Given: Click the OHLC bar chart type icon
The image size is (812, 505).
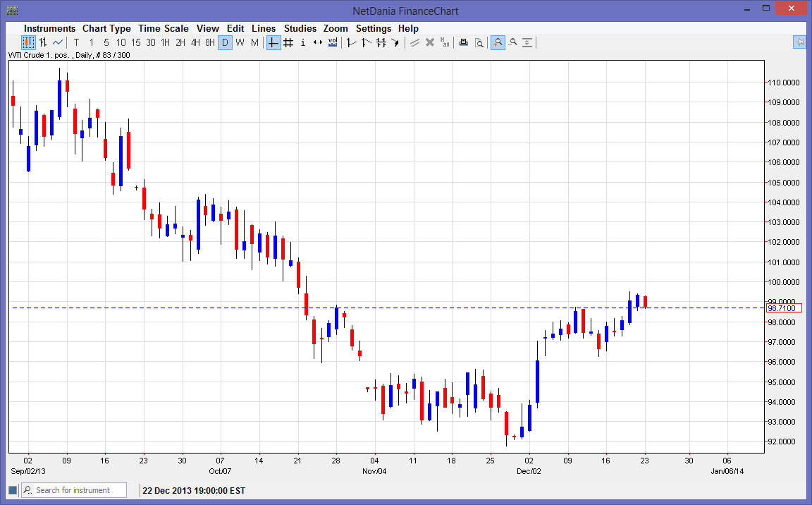Looking at the screenshot, I should click(x=43, y=42).
